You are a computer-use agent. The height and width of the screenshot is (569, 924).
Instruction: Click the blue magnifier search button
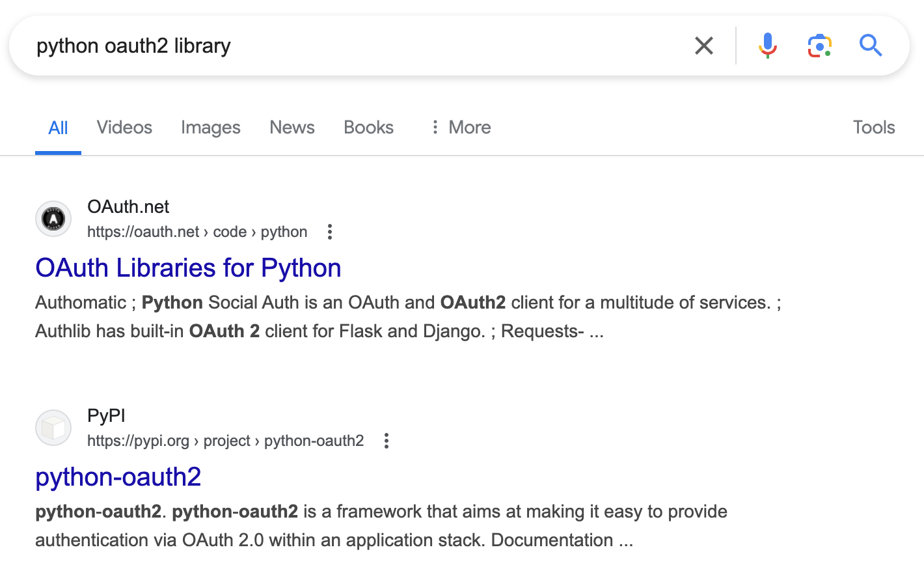[x=871, y=46]
